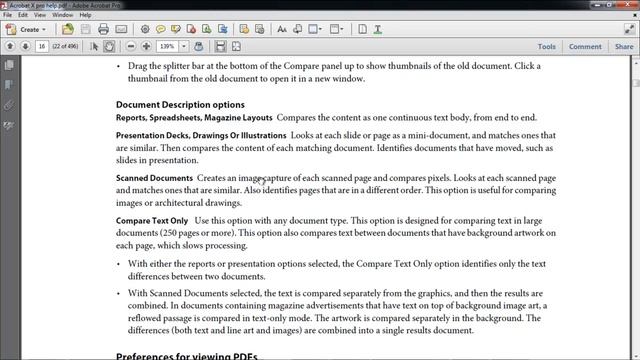This screenshot has height=360, width=640.
Task: Click 'Scanned Documents' bold text
Action: pos(154,178)
